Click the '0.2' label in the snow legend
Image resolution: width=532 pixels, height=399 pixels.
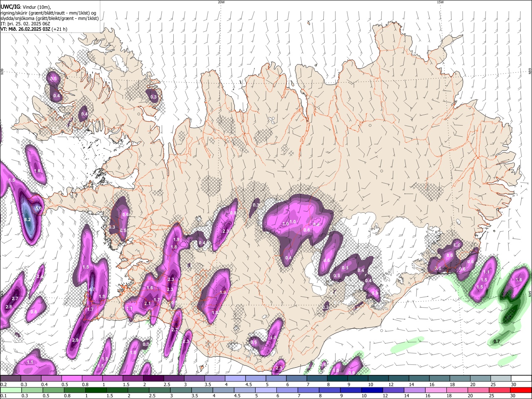(x=4, y=384)
